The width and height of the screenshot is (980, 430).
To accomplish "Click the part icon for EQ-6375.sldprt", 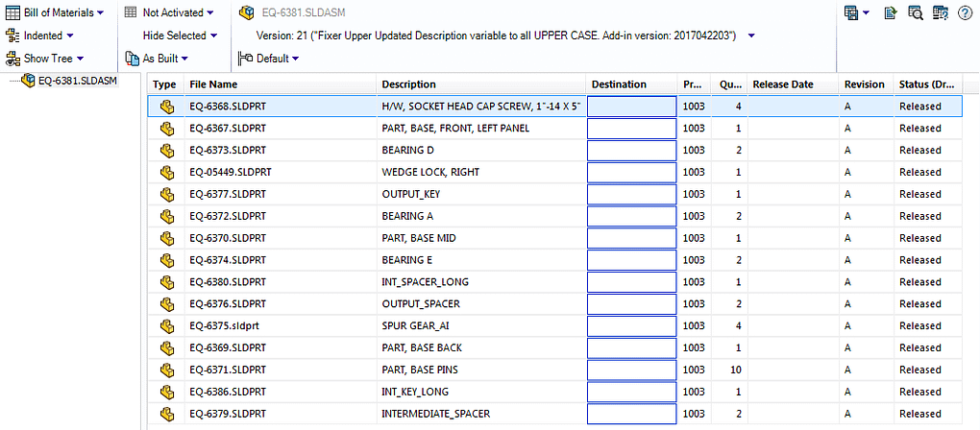I will (x=166, y=325).
